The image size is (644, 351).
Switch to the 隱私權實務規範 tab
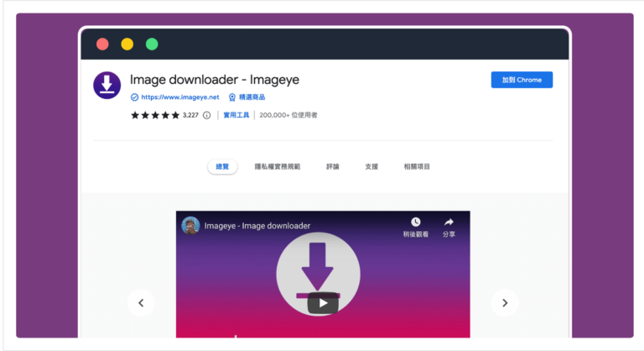coord(278,166)
